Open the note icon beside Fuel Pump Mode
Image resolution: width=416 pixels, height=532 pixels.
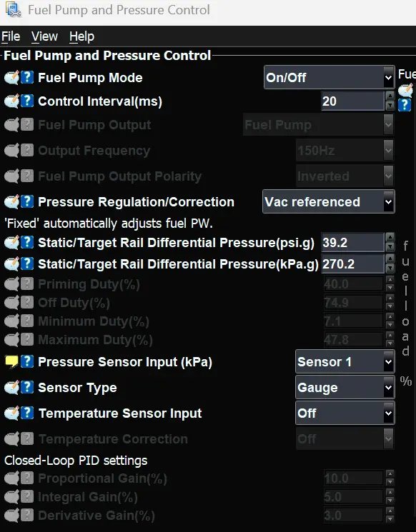11,78
